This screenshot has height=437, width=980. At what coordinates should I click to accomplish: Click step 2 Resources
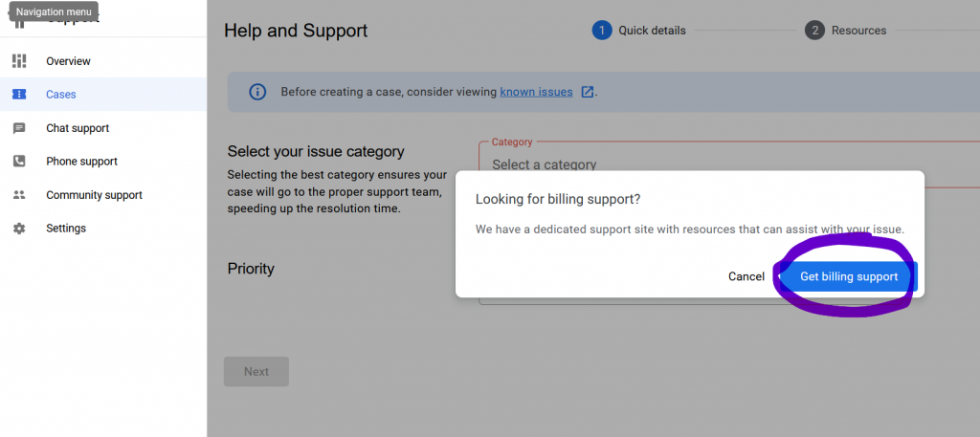pos(847,31)
